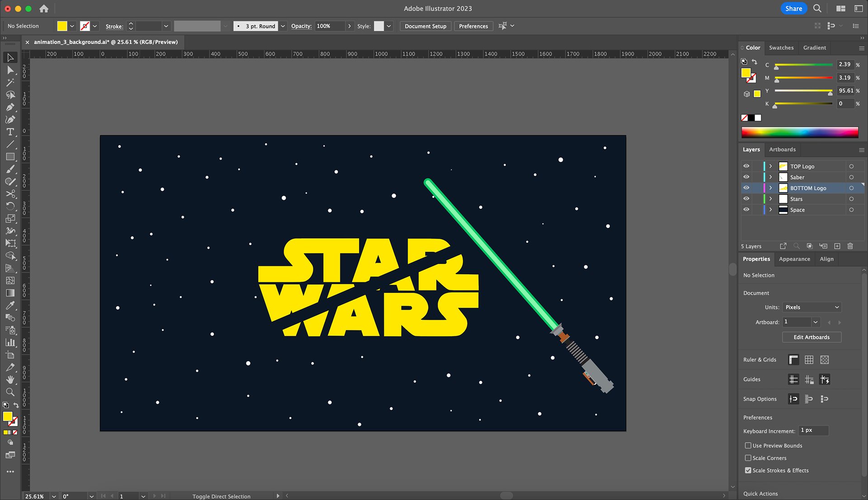
Task: Click the Keyboard Increment field
Action: (x=814, y=430)
